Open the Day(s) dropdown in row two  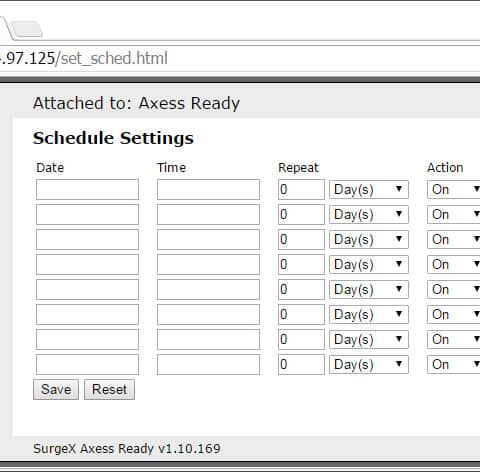coord(369,214)
